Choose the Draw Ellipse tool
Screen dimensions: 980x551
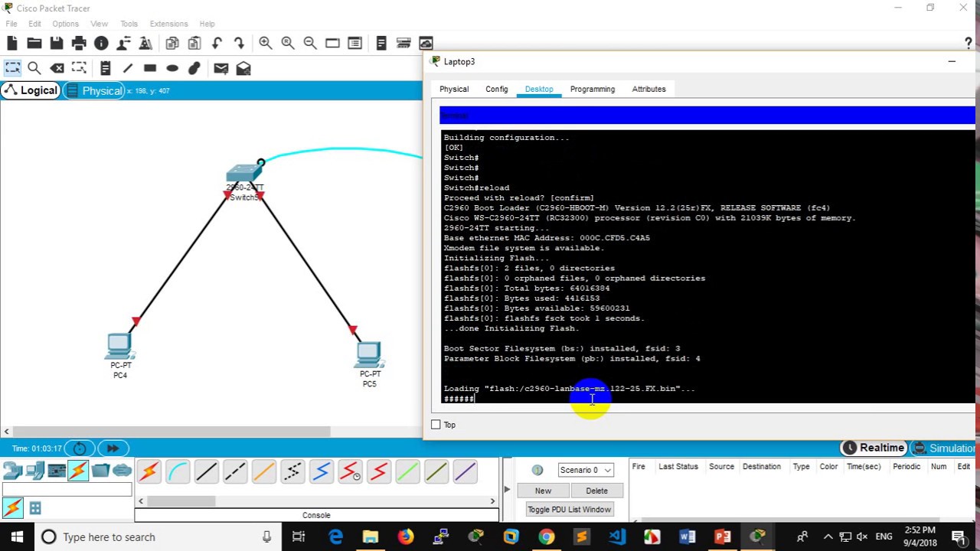172,68
